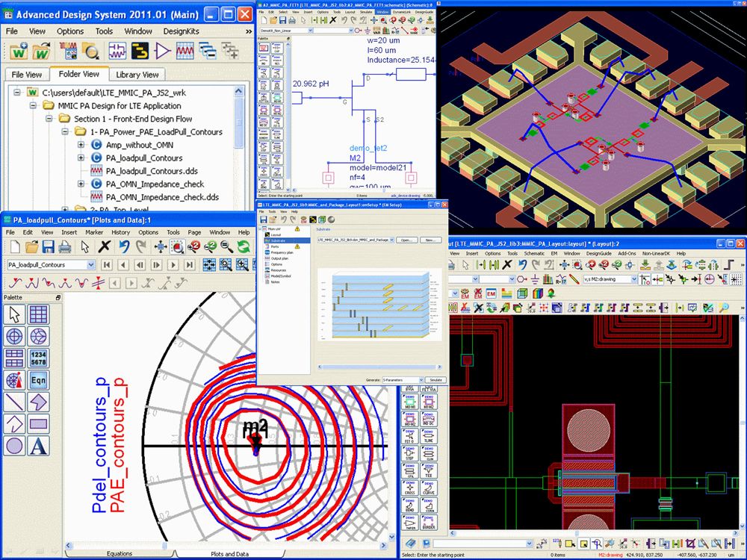Click the substrate stack preview thumbnail in EM Setup
The width and height of the screenshot is (747, 560).
379,305
